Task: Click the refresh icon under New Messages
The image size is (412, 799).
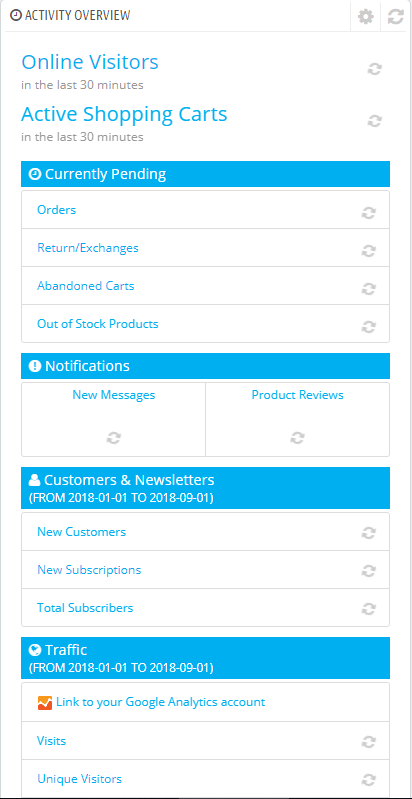Action: pos(114,437)
